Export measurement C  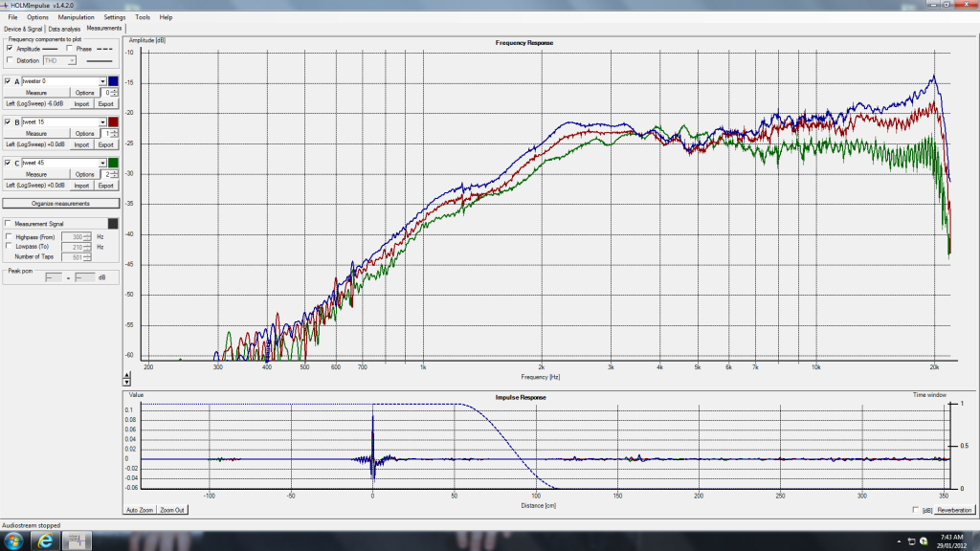pyautogui.click(x=105, y=186)
